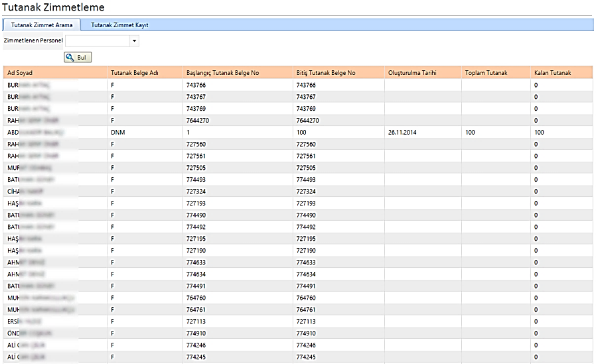596x364 pixels.
Task: Select start number cell 727324
Action: [238, 192]
